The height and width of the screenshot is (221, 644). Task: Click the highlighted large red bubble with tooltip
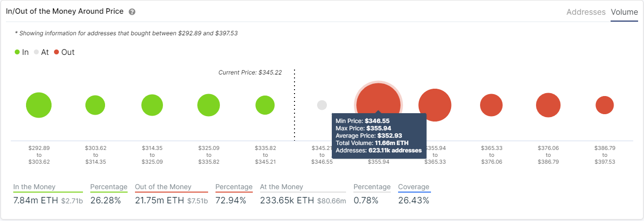[378, 100]
